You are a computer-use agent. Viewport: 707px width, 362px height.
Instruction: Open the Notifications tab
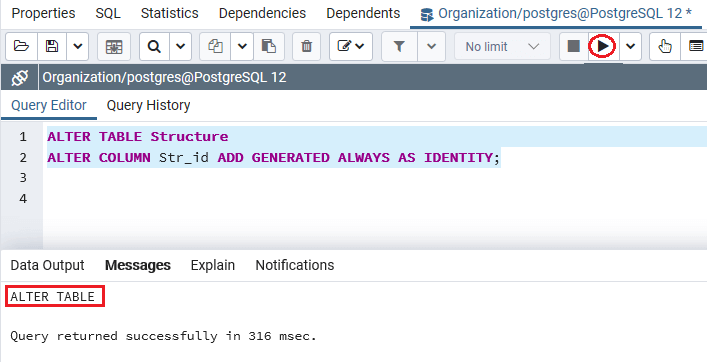tap(295, 265)
